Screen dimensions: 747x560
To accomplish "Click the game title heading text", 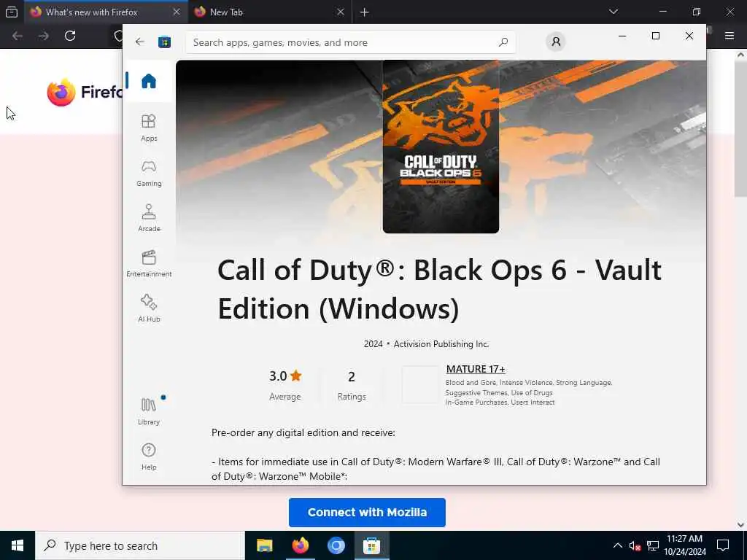I will (439, 289).
